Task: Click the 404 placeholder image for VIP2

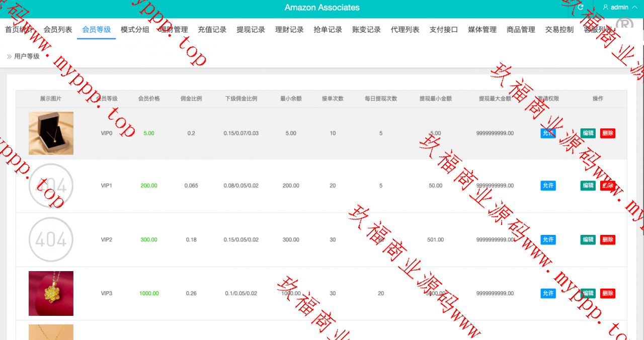Action: (51, 239)
